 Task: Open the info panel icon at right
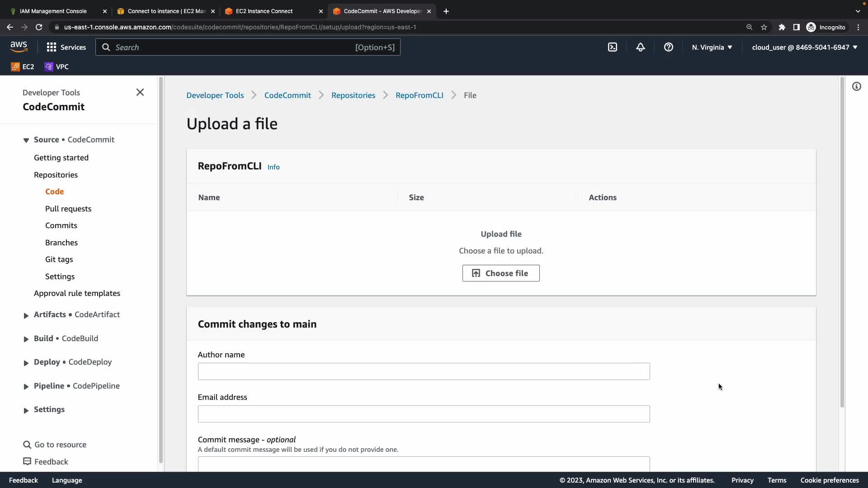tap(856, 86)
